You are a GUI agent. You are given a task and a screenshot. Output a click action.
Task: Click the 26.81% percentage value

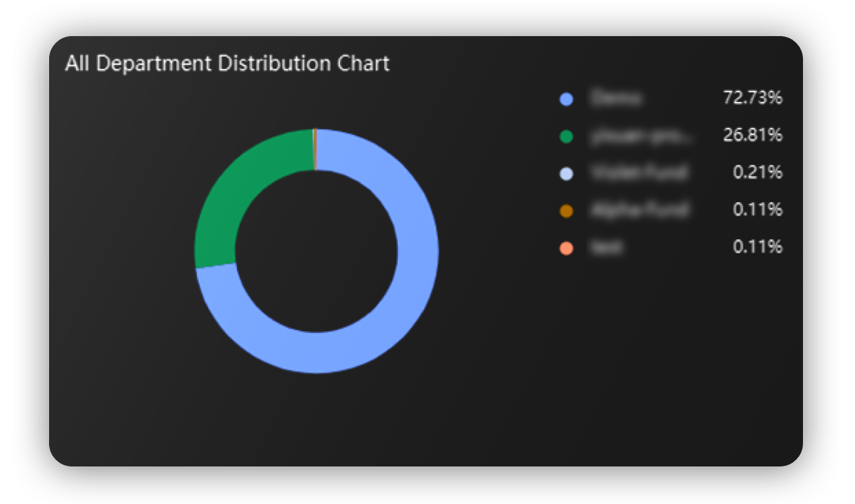pyautogui.click(x=752, y=135)
